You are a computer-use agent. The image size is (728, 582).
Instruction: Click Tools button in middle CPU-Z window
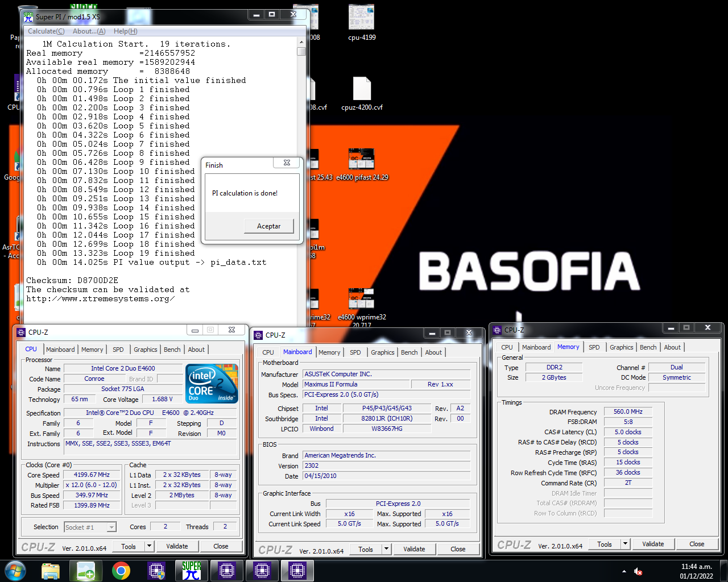[x=366, y=549]
